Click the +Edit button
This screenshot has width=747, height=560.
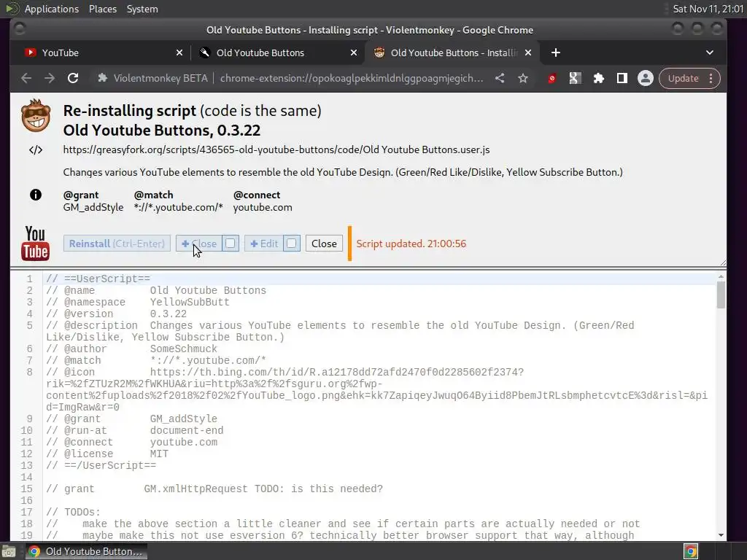pyautogui.click(x=264, y=244)
